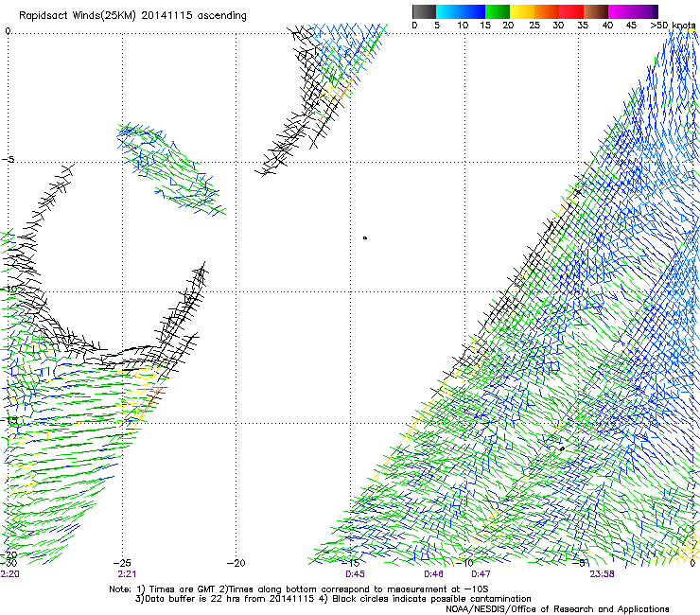The width and height of the screenshot is (700, 615).
Task: Click the '0:47' time label
Action: [x=481, y=574]
